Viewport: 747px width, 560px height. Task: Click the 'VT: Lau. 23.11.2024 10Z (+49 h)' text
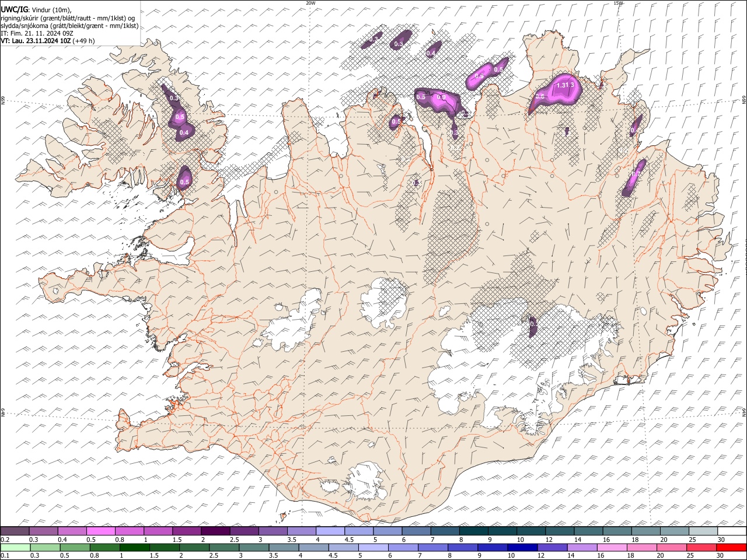[x=48, y=41]
